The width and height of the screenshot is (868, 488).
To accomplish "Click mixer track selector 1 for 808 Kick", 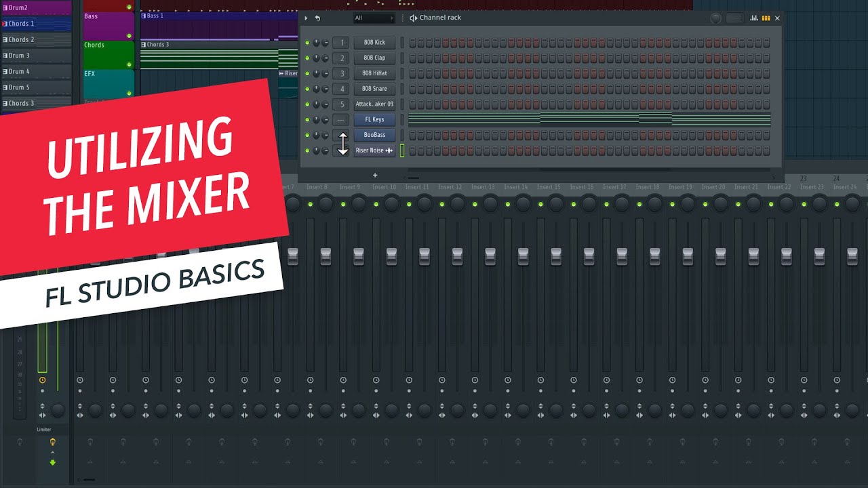I will coord(342,43).
